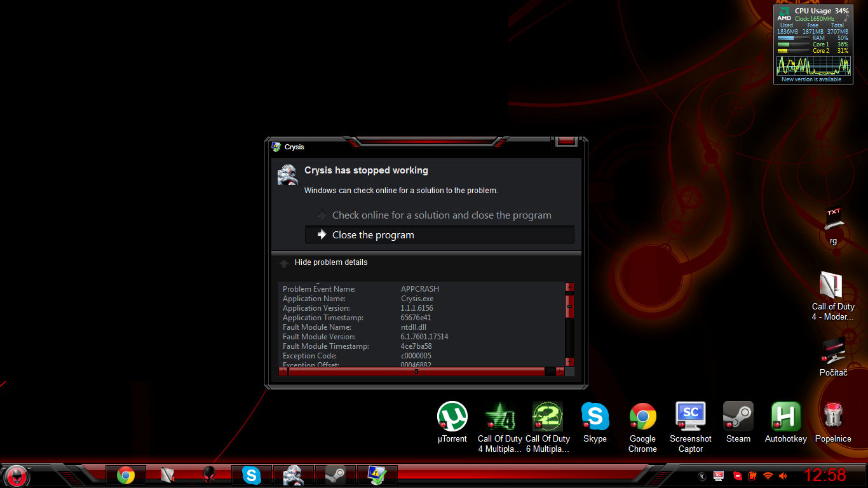868x488 pixels.
Task: Select the Crysis.exe application name value
Action: pos(417,299)
